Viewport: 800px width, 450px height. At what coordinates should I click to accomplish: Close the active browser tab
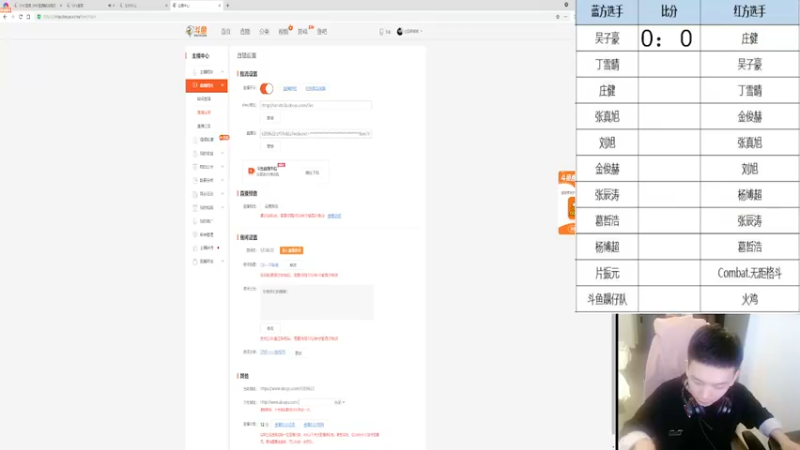219,5
